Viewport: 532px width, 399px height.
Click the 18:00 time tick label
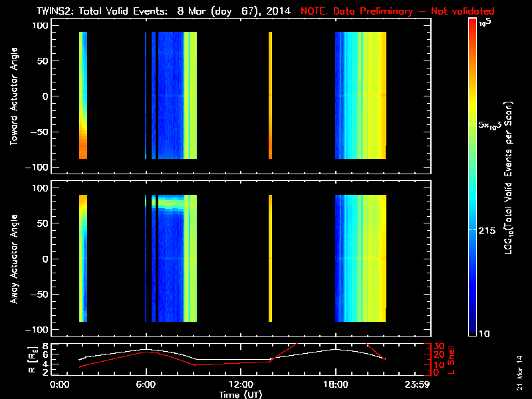[334, 384]
